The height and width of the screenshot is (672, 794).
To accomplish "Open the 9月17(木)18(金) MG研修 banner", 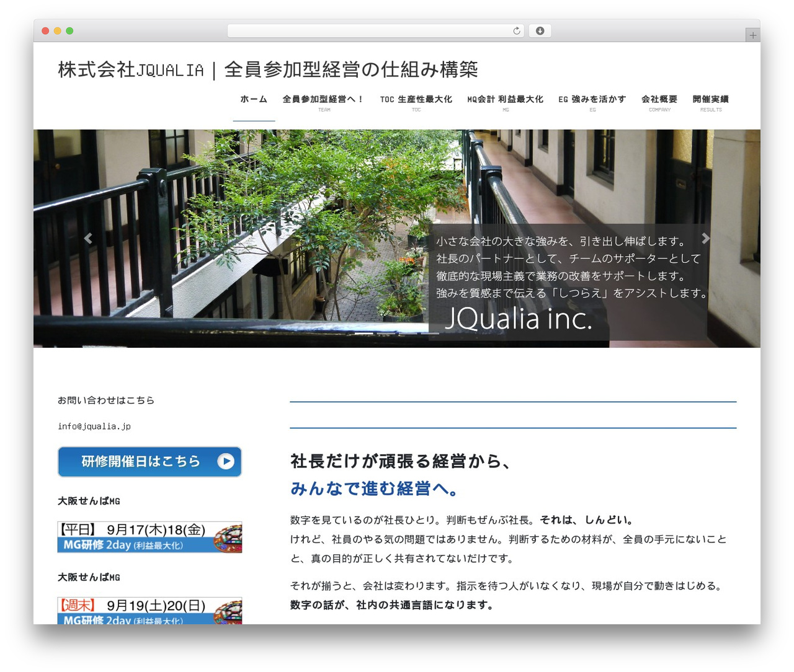I will click(x=149, y=537).
